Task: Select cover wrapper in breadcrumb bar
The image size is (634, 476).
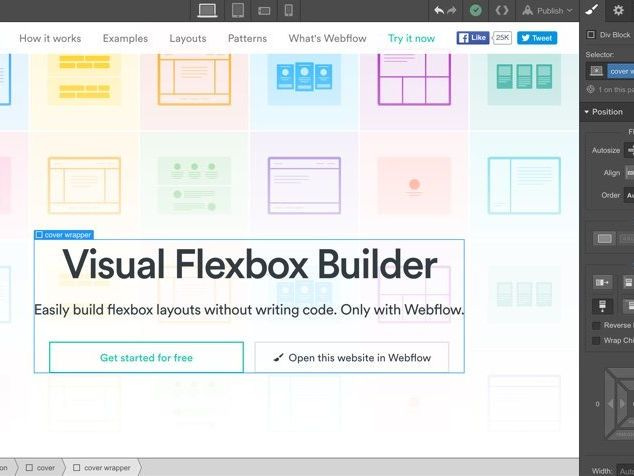Action: (x=102, y=468)
